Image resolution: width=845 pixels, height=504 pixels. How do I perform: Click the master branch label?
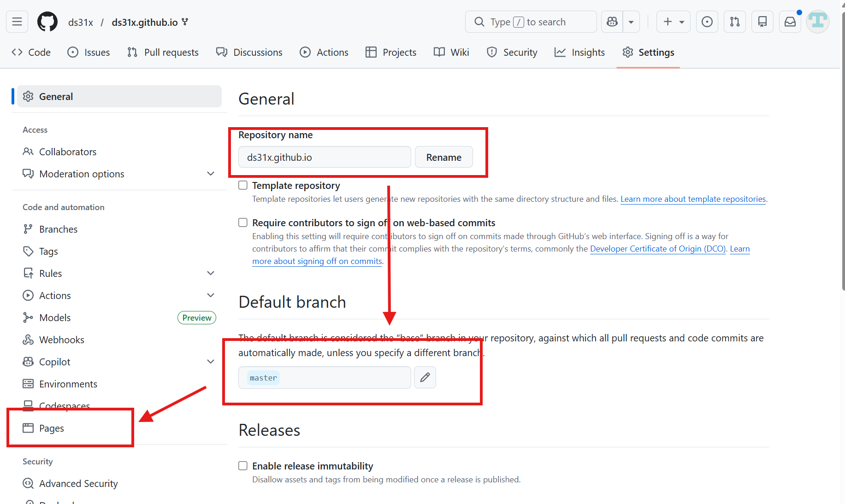(x=263, y=378)
